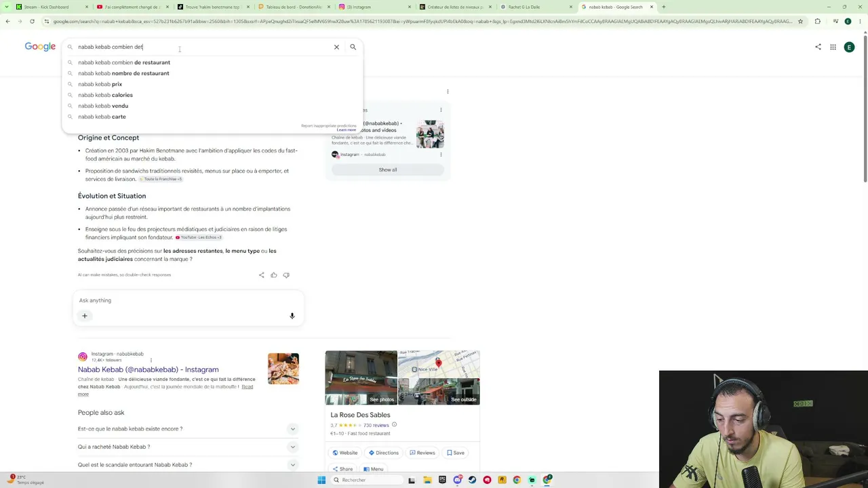Select suggestion 'nabab kebab nombre de restaurant'
This screenshot has height=488, width=868.
212,73
